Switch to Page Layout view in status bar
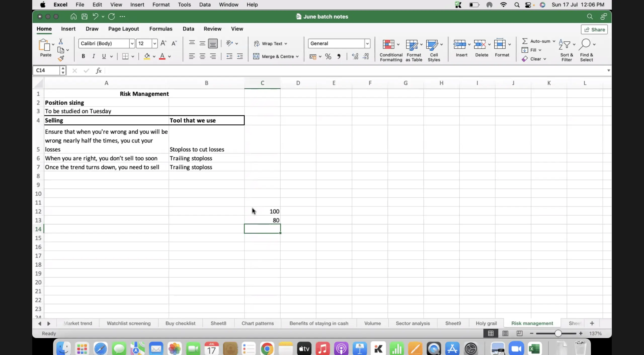Image resolution: width=644 pixels, height=355 pixels. pyautogui.click(x=505, y=333)
